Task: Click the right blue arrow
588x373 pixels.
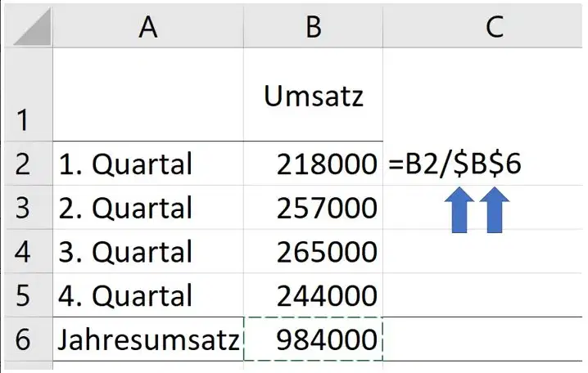Action: click(x=495, y=210)
